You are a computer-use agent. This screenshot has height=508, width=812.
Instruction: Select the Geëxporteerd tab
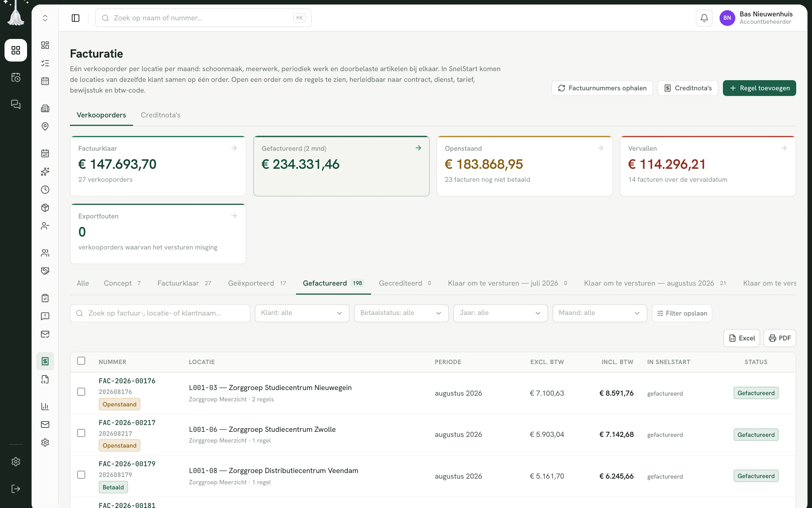tap(257, 283)
